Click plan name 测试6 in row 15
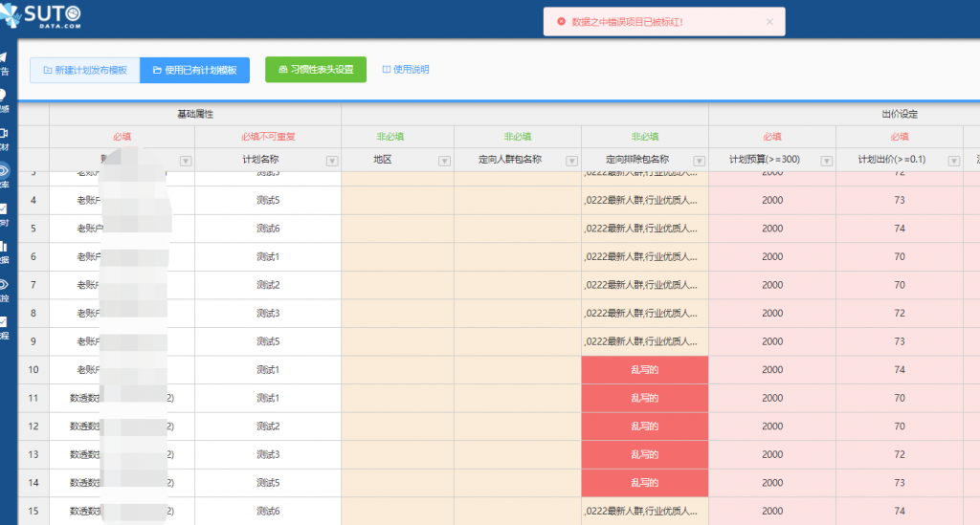 (x=268, y=512)
